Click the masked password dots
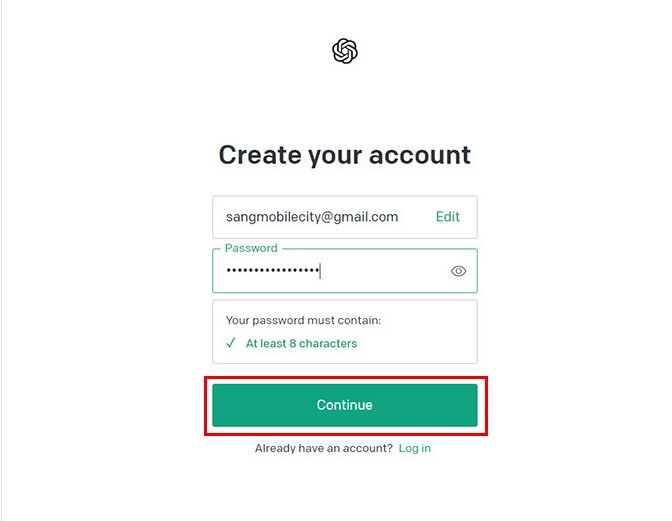The height and width of the screenshot is (521, 672). click(x=273, y=270)
